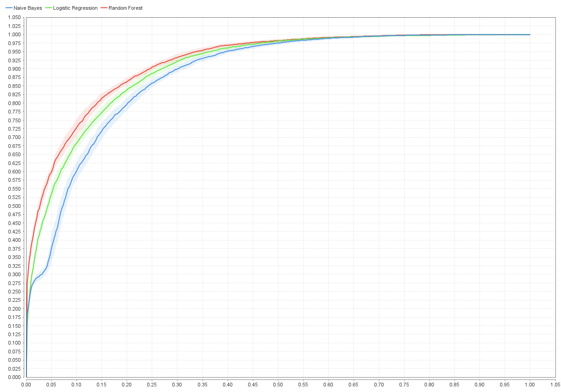Click the 0.00 tick label on x-axis
Image resolution: width=561 pixels, height=392 pixels.
26,385
